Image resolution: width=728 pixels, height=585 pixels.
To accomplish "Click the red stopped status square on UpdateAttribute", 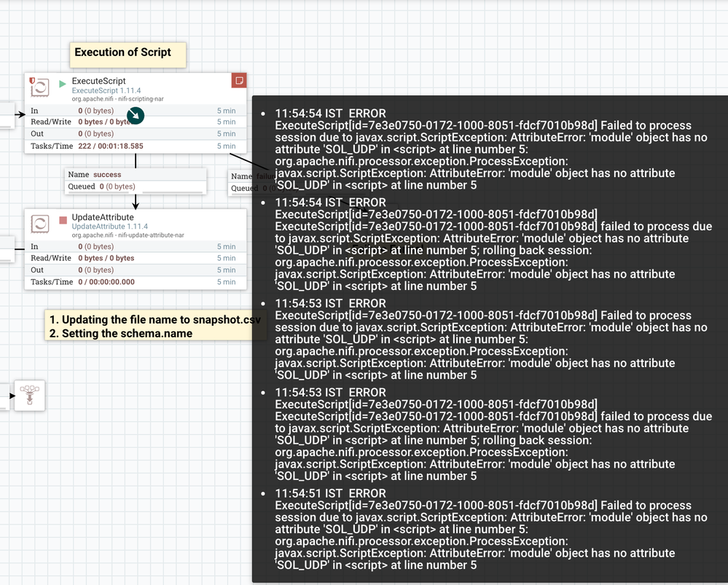I will click(x=63, y=220).
